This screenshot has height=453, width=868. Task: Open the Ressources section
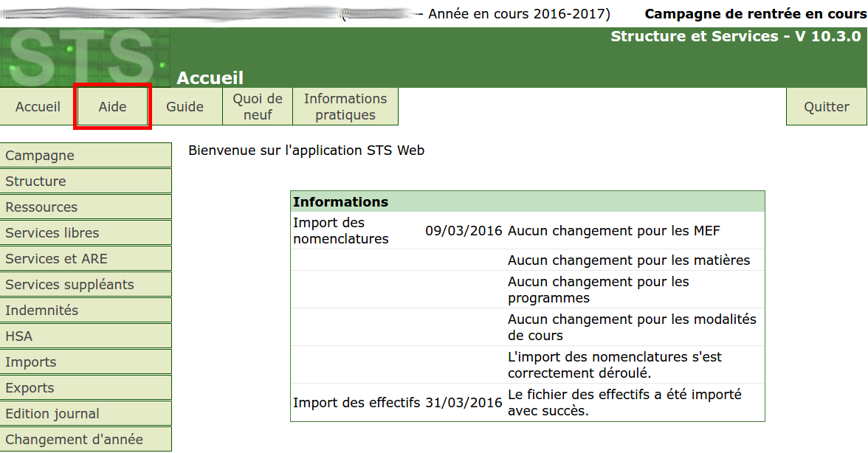click(86, 207)
